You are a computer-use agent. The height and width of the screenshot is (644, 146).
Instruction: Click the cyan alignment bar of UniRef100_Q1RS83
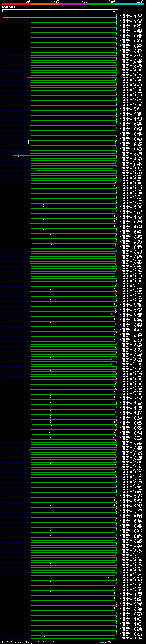pos(60,15)
